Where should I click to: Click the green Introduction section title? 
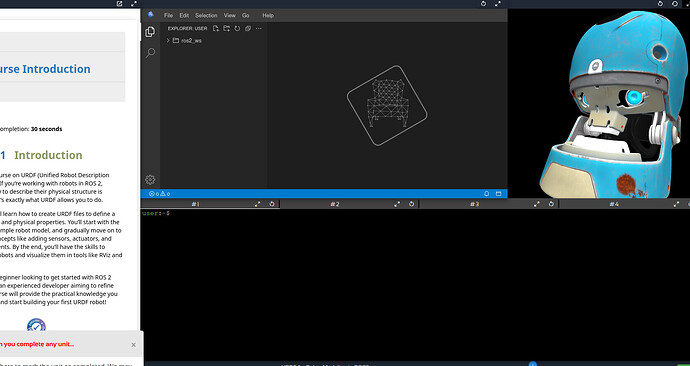coord(48,155)
